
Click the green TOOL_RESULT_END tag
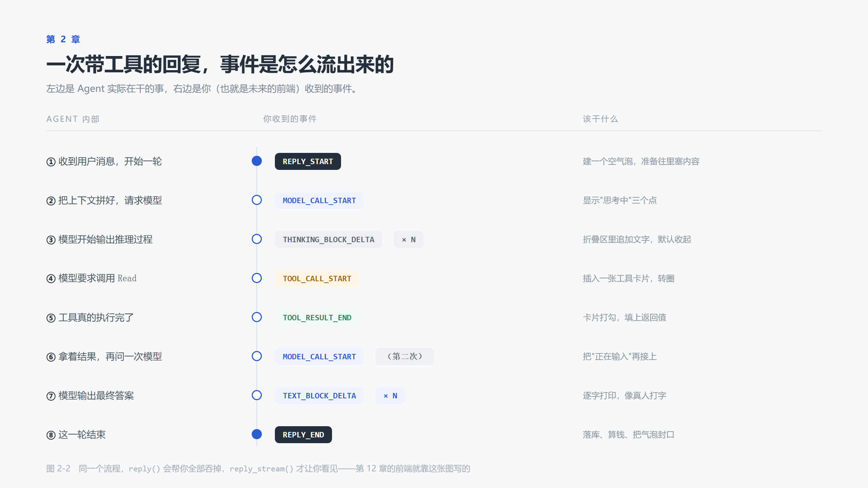[x=317, y=317]
